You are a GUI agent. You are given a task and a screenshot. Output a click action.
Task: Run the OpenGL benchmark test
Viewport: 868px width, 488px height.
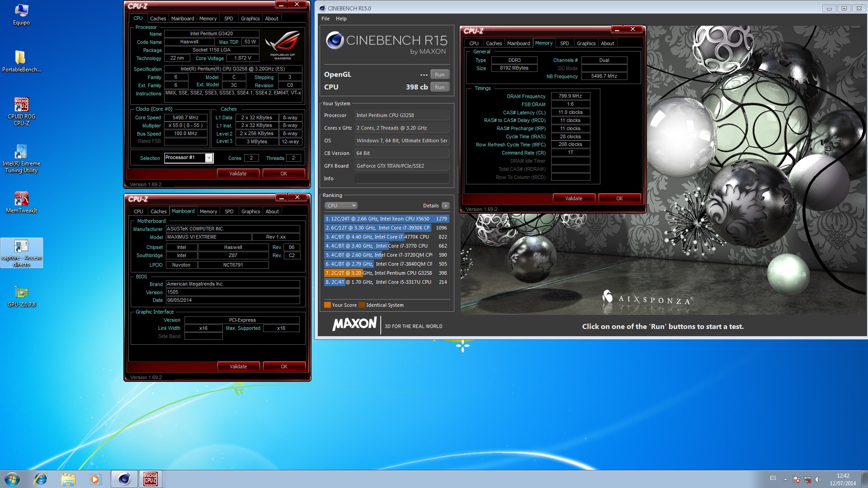439,75
